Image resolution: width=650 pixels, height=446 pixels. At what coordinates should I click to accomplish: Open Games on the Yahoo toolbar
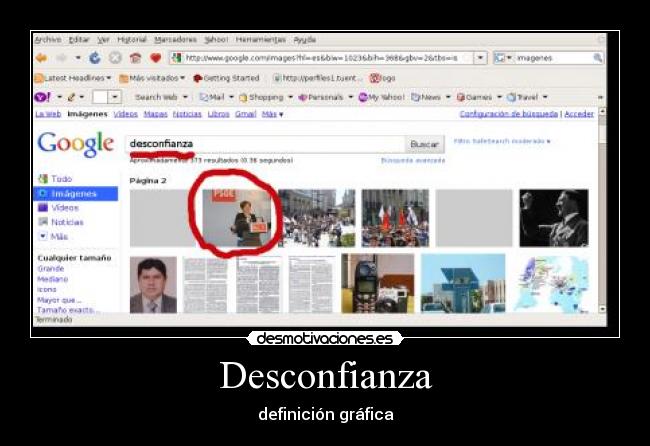(x=474, y=97)
